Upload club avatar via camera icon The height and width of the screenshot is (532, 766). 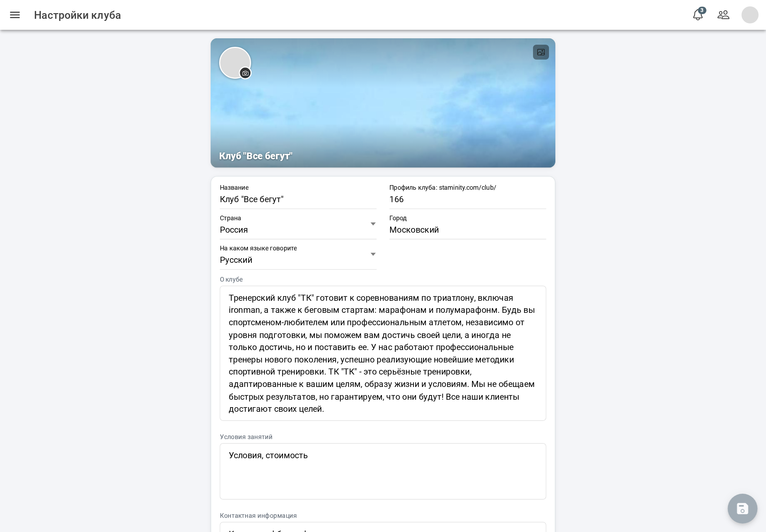[245, 73]
